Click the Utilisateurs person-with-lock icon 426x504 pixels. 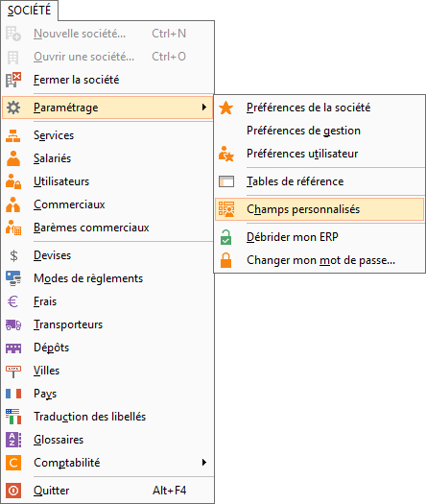(13, 181)
